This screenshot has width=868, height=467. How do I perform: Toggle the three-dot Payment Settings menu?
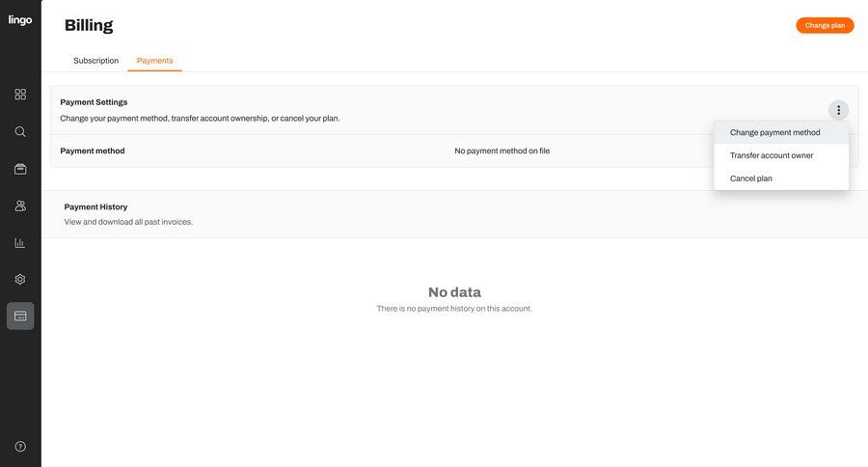point(838,110)
